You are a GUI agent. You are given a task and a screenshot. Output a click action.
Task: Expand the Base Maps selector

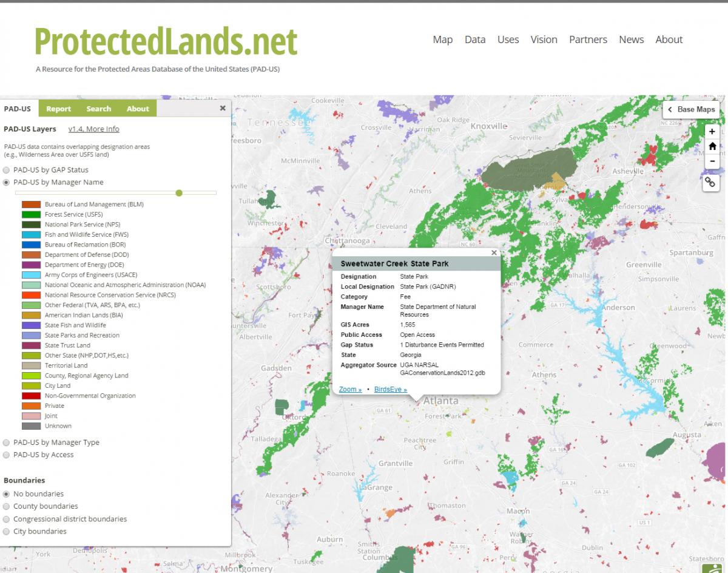click(x=691, y=109)
